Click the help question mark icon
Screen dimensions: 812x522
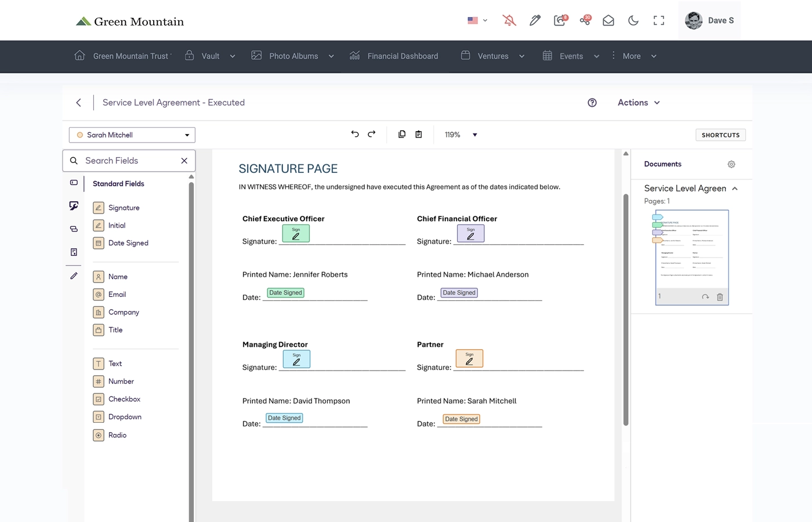tap(592, 103)
